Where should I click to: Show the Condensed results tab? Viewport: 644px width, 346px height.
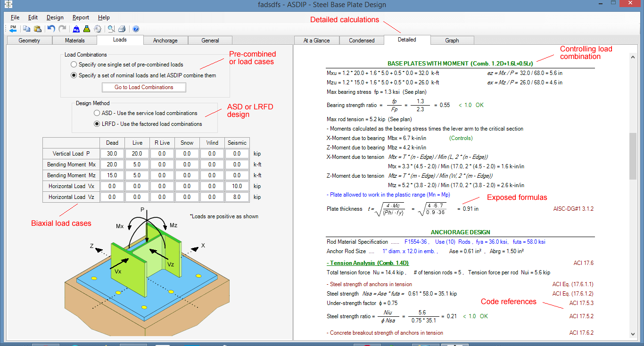(362, 41)
